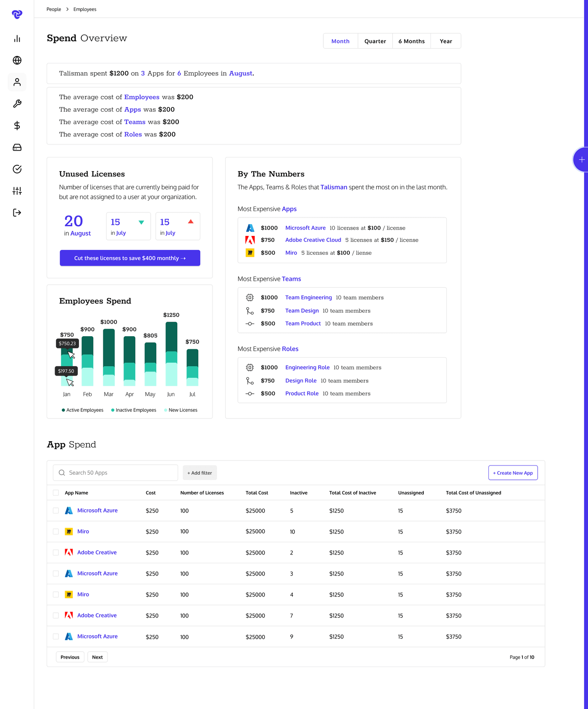Screen dimensions: 588x709
Task: Click Miro icon in second table row
Action: point(69,531)
